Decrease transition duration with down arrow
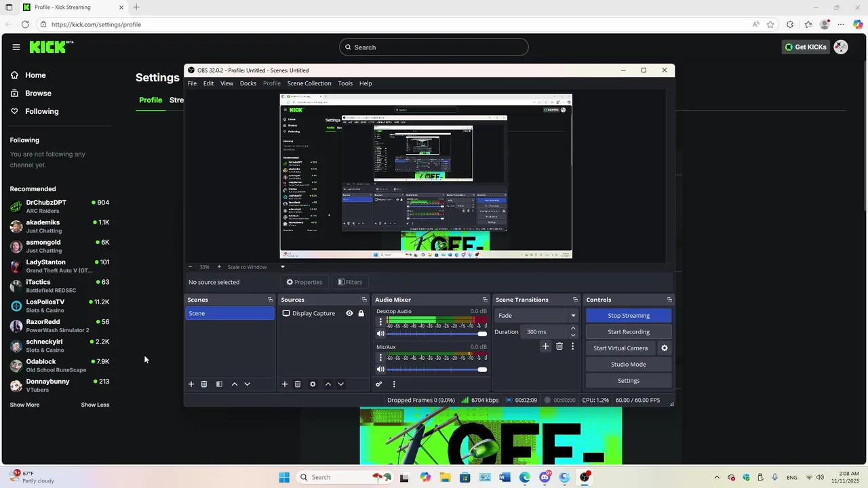 [x=573, y=335]
